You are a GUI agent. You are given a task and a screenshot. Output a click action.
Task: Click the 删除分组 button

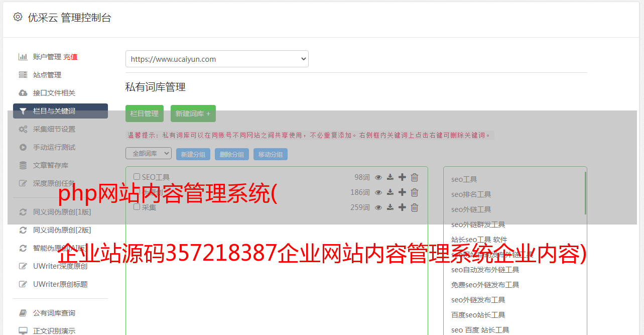(x=232, y=154)
